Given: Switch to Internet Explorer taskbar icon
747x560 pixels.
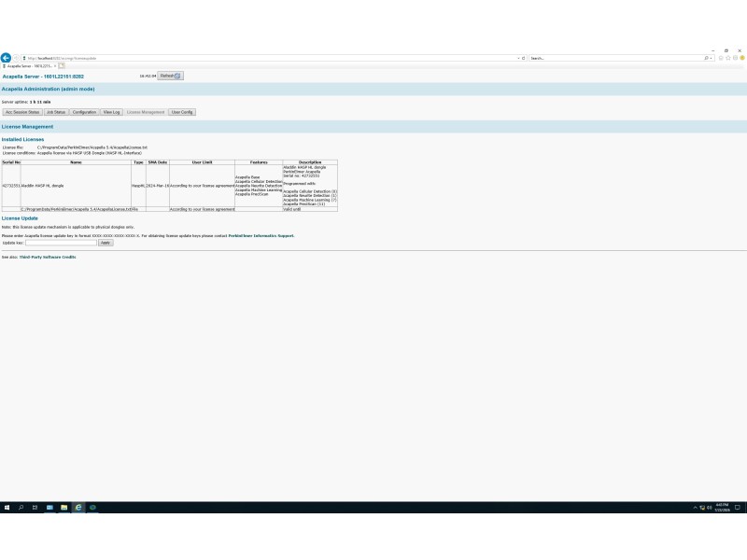Looking at the screenshot, I should click(x=78, y=508).
